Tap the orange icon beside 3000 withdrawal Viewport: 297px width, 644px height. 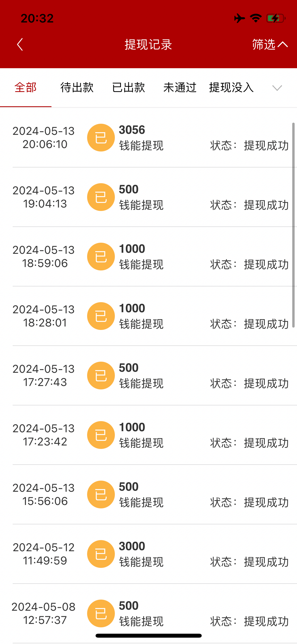click(101, 554)
